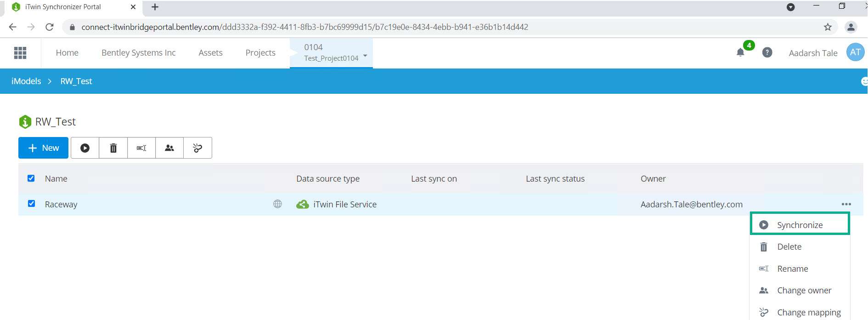Viewport: 868px width, 320px height.
Task: Open the help question mark icon
Action: pos(767,52)
